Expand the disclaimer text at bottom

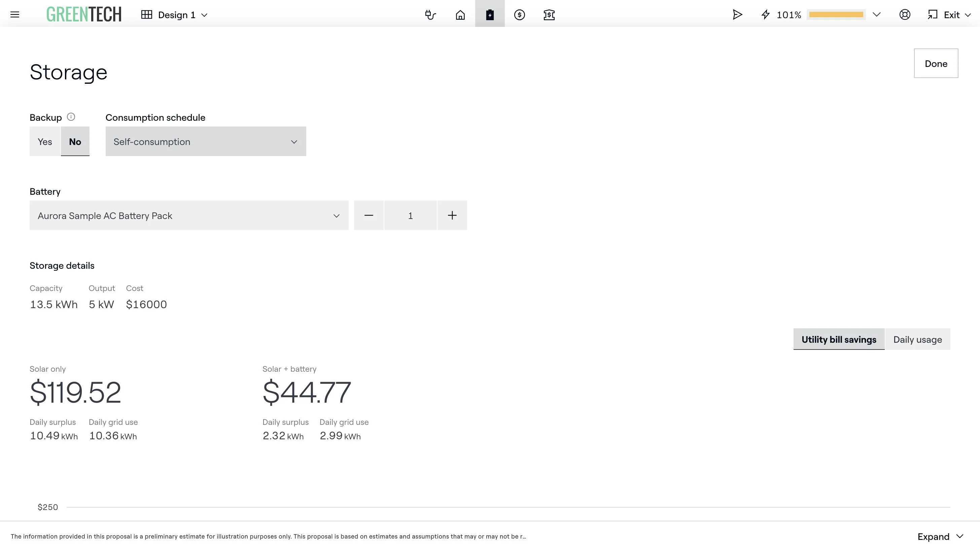pyautogui.click(x=940, y=537)
